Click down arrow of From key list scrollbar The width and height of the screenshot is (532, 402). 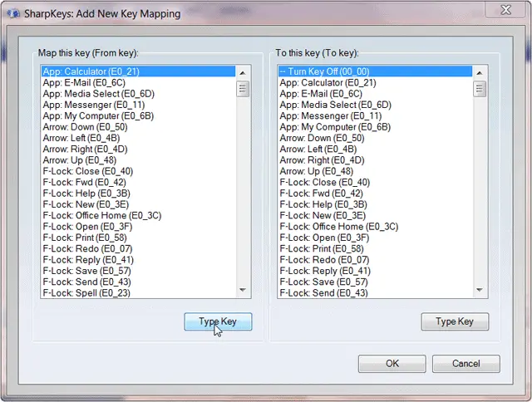point(243,290)
